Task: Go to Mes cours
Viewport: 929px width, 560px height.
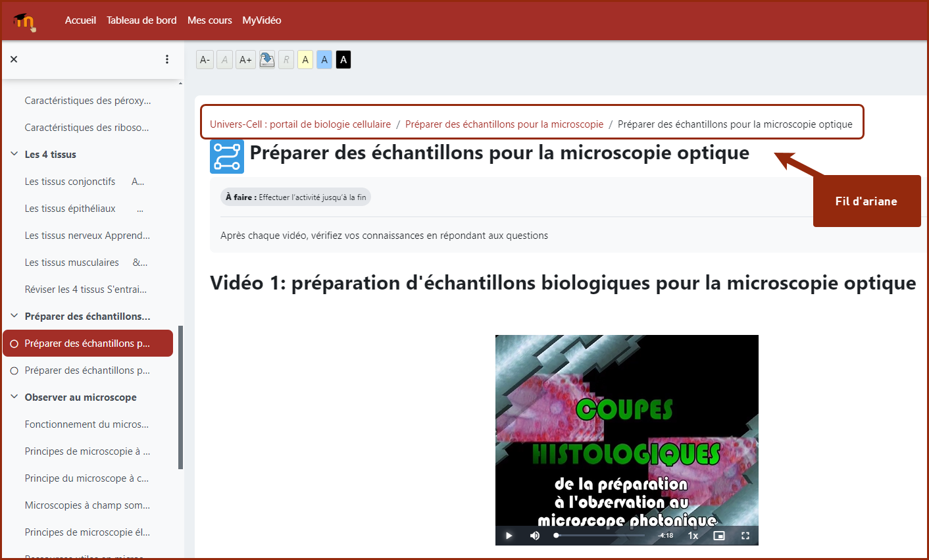Action: (x=210, y=20)
